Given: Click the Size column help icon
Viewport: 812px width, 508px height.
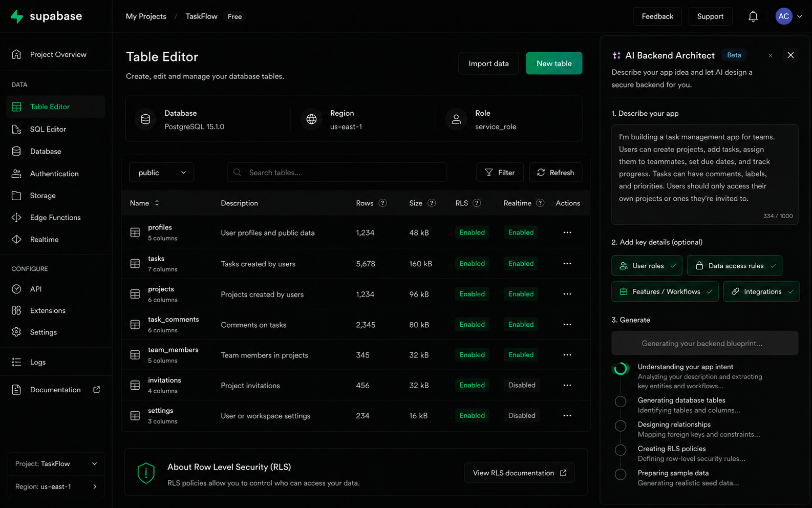Looking at the screenshot, I should 432,203.
